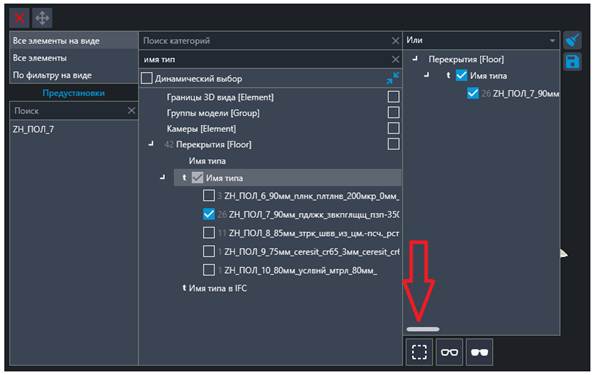The image size is (594, 375).
Task: Collapse the Перекрытия [Floor] node in the middle tree
Action: tap(151, 143)
